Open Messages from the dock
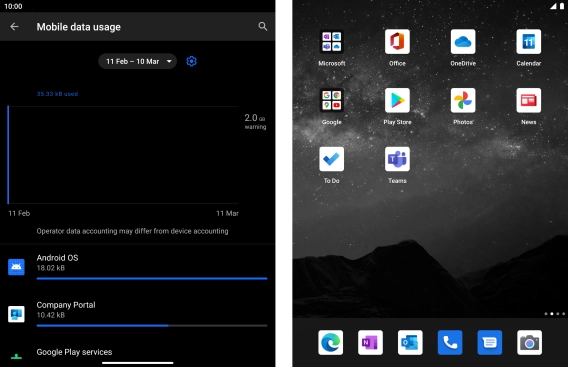This screenshot has width=568, height=367. [x=490, y=342]
